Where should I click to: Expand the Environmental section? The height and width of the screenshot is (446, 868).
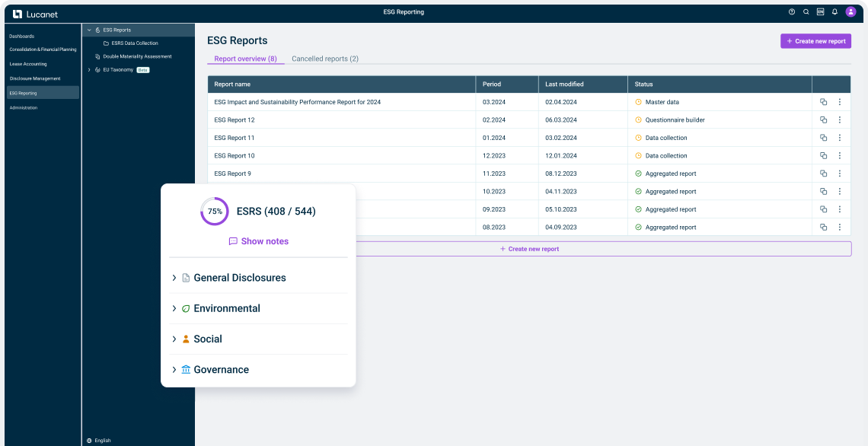pyautogui.click(x=174, y=308)
